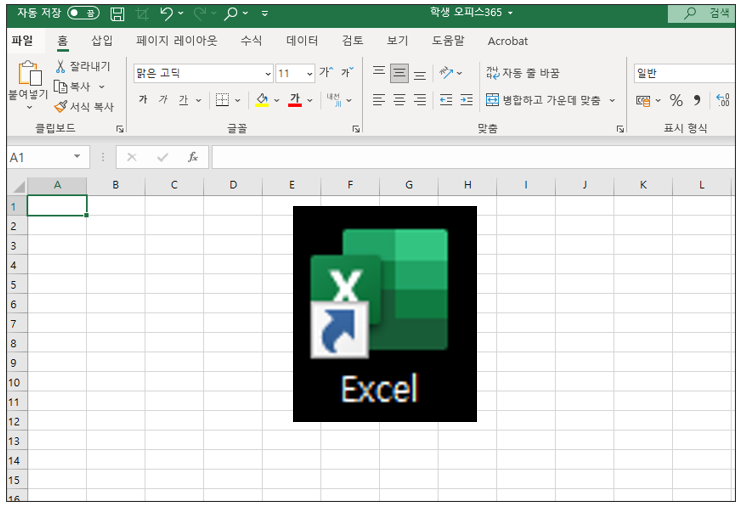Toggle bold 가 formatting
This screenshot has width=740, height=506.
pyautogui.click(x=143, y=100)
